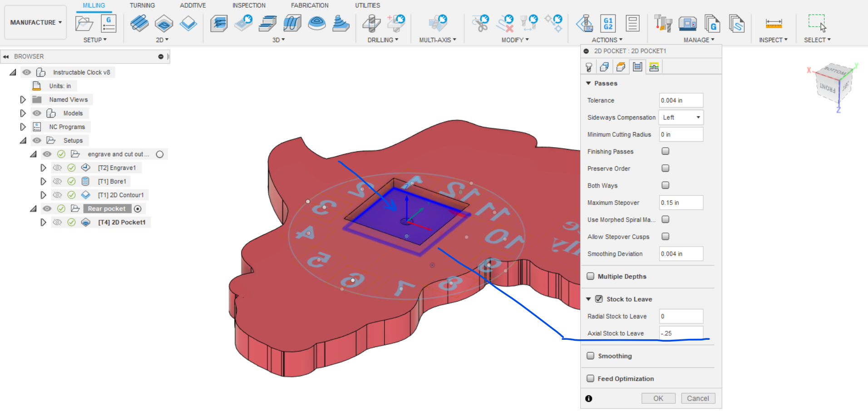The image size is (868, 412).
Task: Collapse the BROWSER panel with arrows
Action: pyautogui.click(x=6, y=56)
